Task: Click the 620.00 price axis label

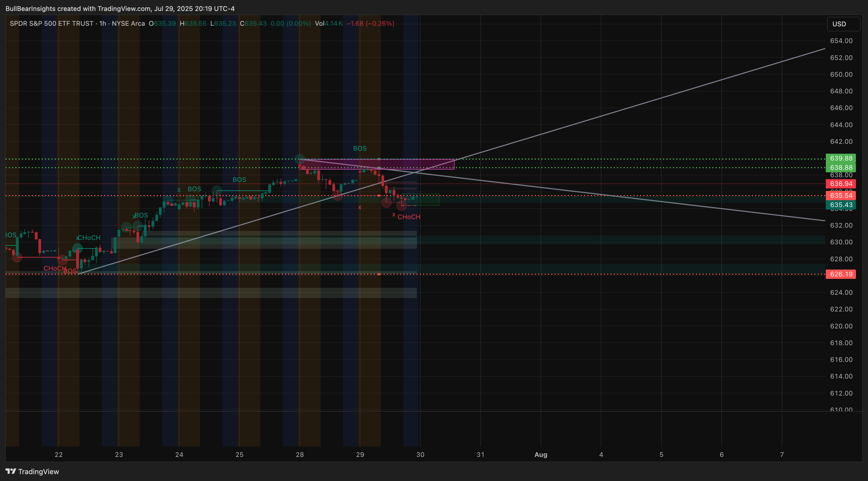Action: click(841, 326)
